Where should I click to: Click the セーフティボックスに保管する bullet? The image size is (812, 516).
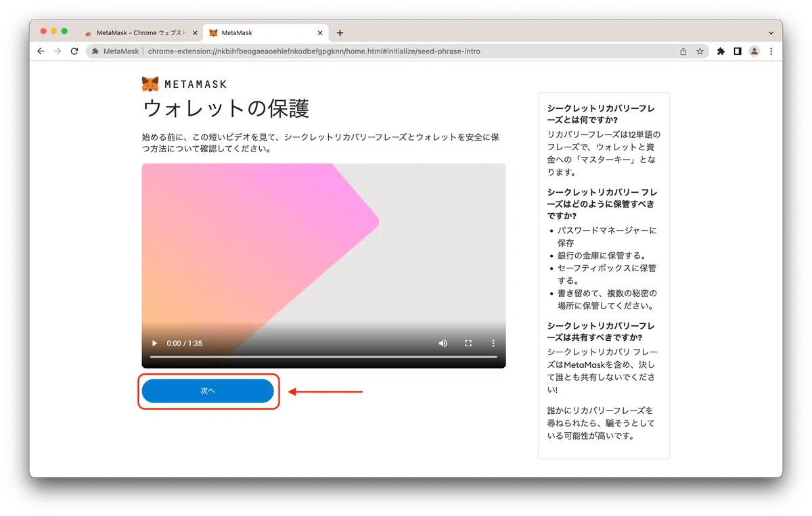(606, 274)
